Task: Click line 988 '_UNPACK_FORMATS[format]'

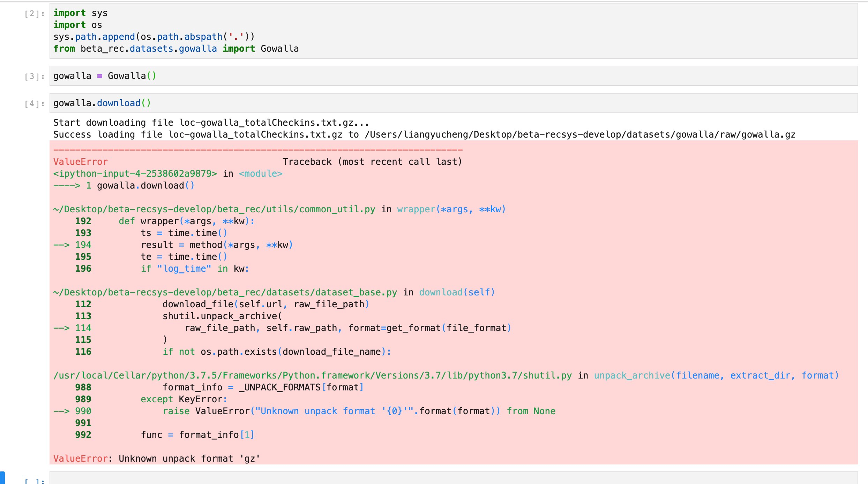Action: point(219,387)
